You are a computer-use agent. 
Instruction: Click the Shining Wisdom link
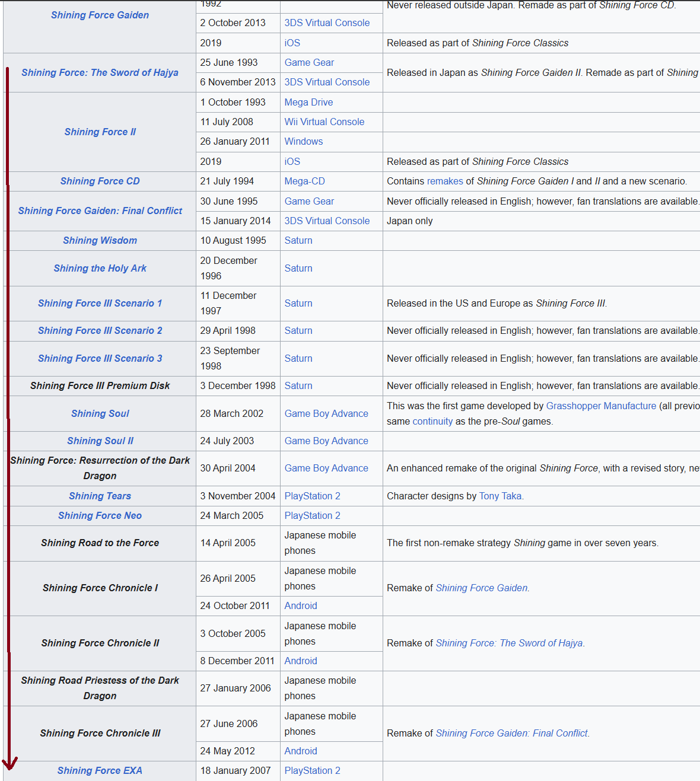pyautogui.click(x=100, y=241)
